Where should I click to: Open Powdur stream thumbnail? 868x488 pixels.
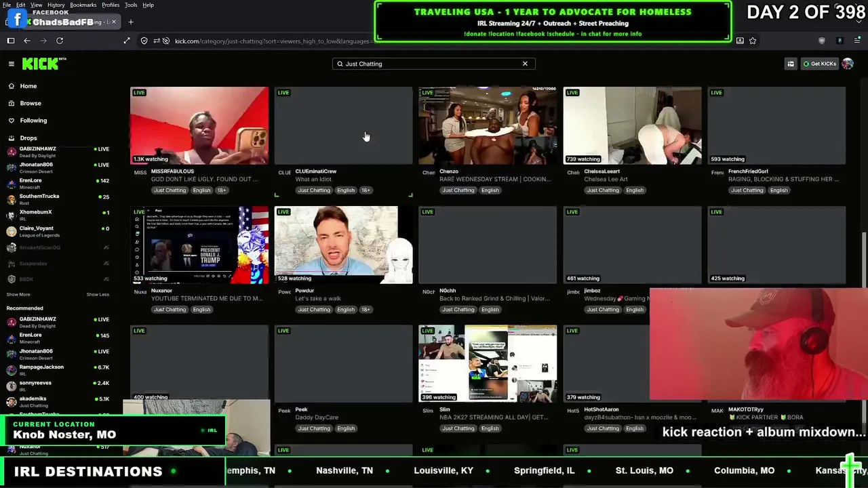[x=343, y=245]
